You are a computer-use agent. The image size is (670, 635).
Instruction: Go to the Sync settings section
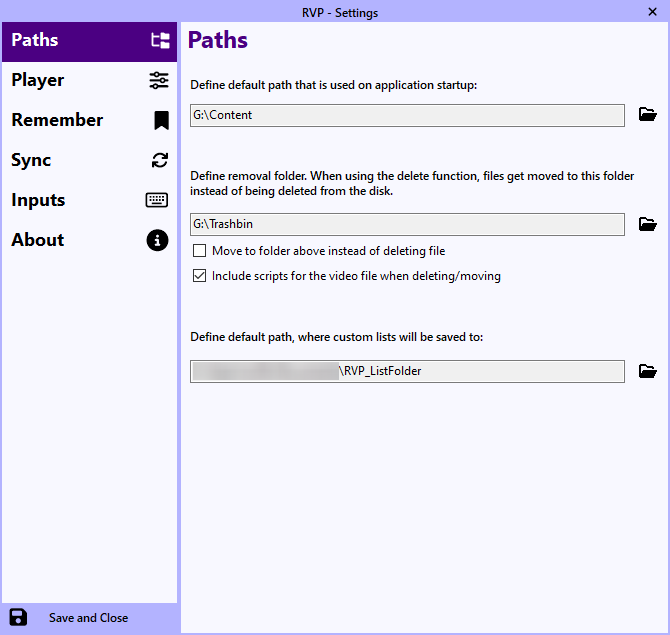[31, 160]
